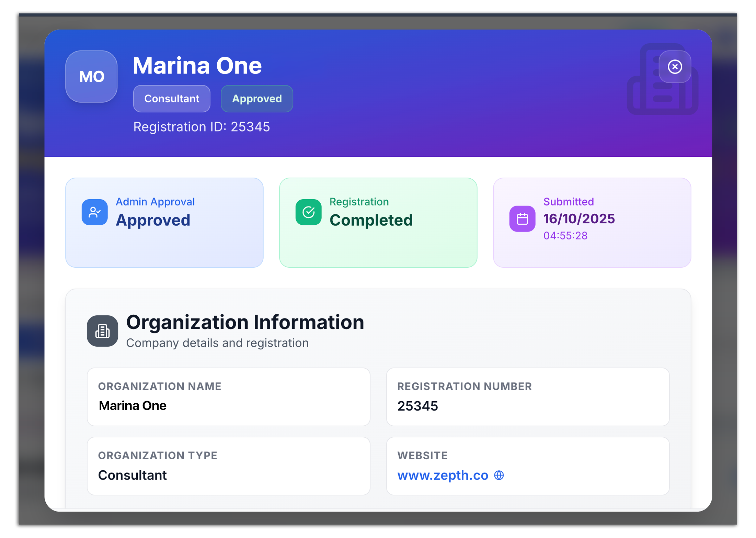Click the Organization Type field
756x538 pixels.
tap(228, 466)
